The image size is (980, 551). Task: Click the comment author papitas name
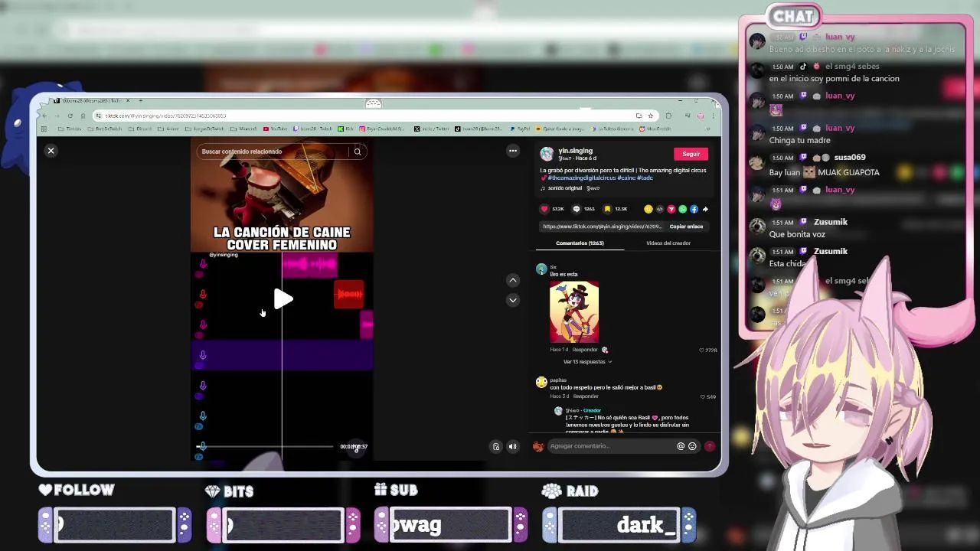(558, 380)
